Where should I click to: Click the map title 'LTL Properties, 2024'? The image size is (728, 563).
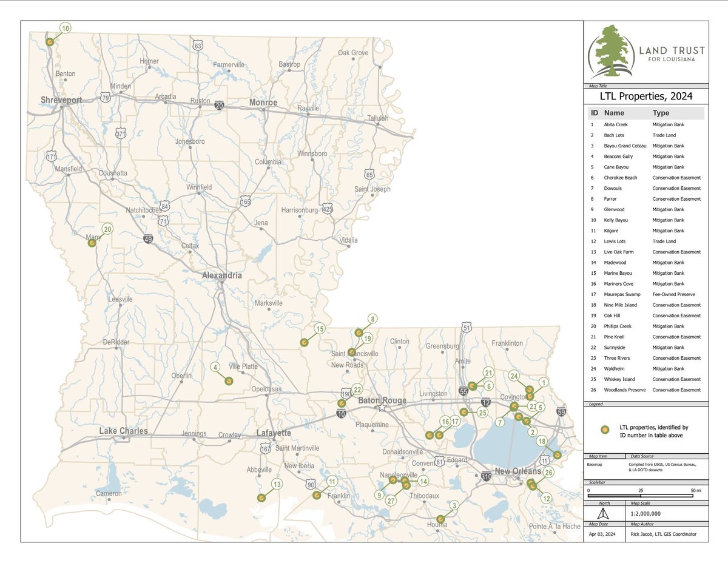646,96
